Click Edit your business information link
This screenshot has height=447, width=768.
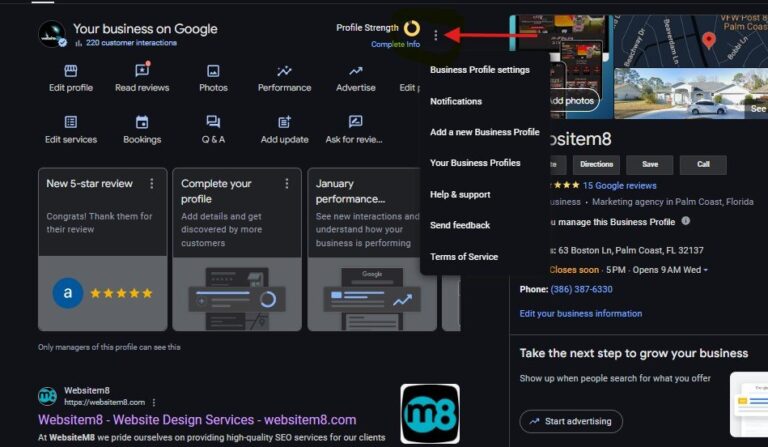580,314
